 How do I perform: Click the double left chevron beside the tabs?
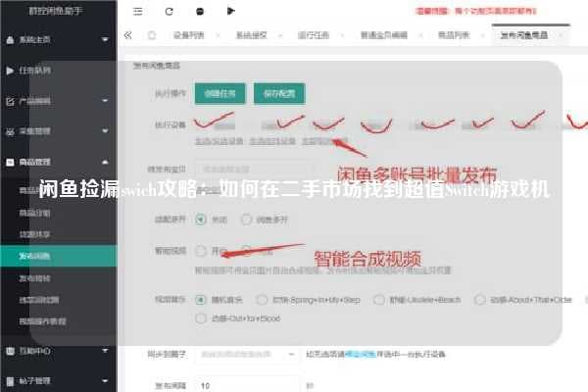[x=127, y=35]
